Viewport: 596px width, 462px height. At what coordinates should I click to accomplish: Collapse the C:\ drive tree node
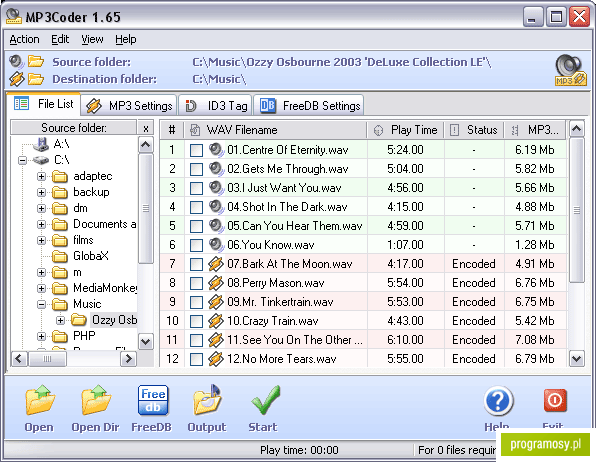(x=23, y=160)
